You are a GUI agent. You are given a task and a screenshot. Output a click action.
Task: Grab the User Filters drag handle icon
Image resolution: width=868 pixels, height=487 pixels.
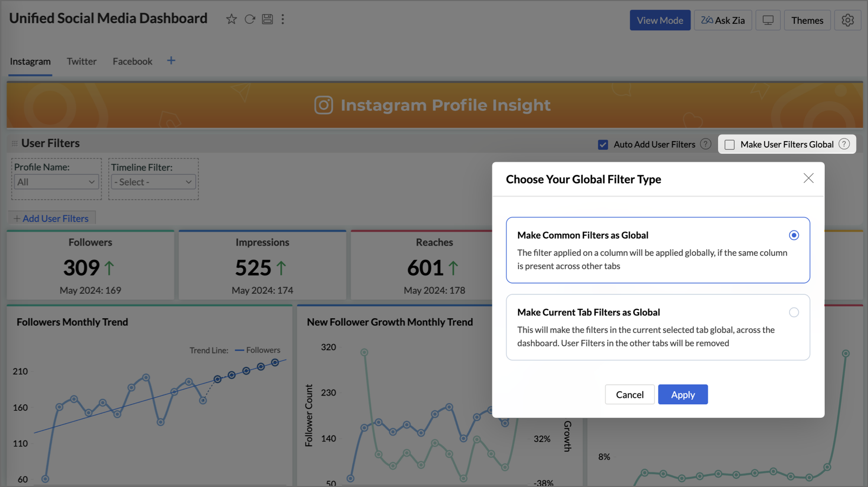(x=15, y=143)
